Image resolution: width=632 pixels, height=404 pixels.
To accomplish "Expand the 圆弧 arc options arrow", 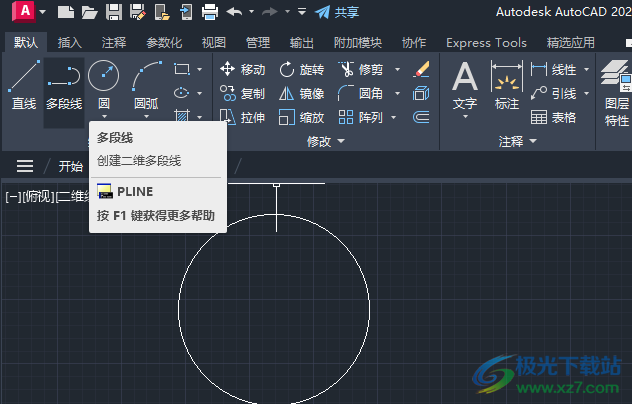I will (147, 117).
